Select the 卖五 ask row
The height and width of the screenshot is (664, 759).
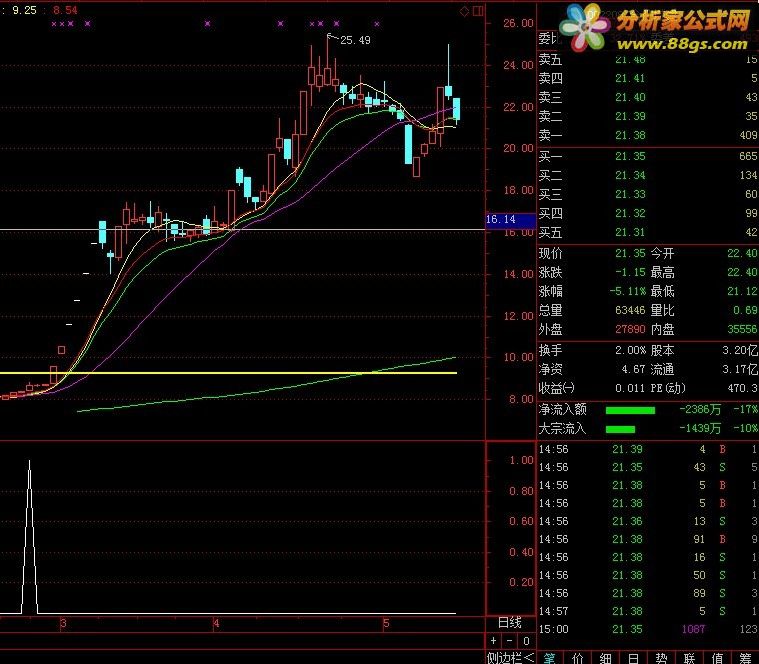click(648, 60)
